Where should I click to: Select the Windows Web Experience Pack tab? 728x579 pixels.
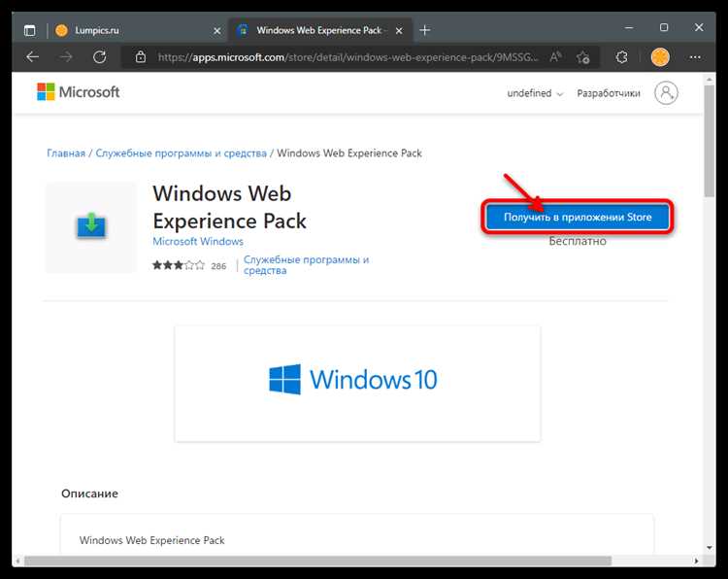[320, 31]
